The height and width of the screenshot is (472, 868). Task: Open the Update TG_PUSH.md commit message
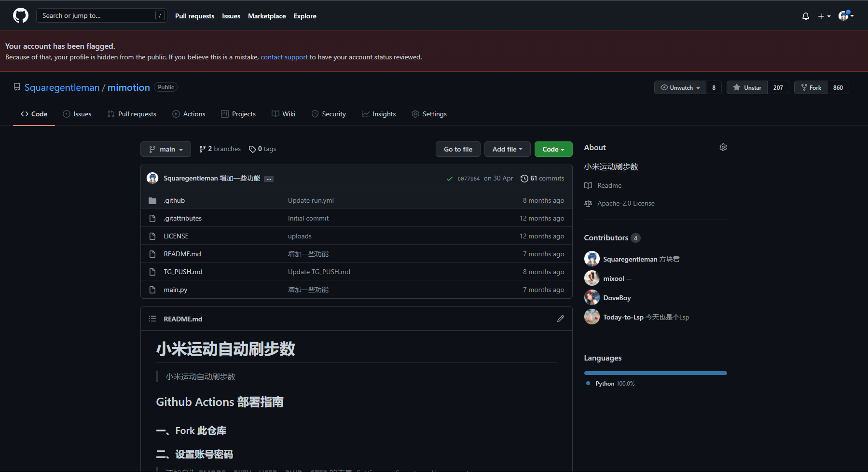pos(319,272)
